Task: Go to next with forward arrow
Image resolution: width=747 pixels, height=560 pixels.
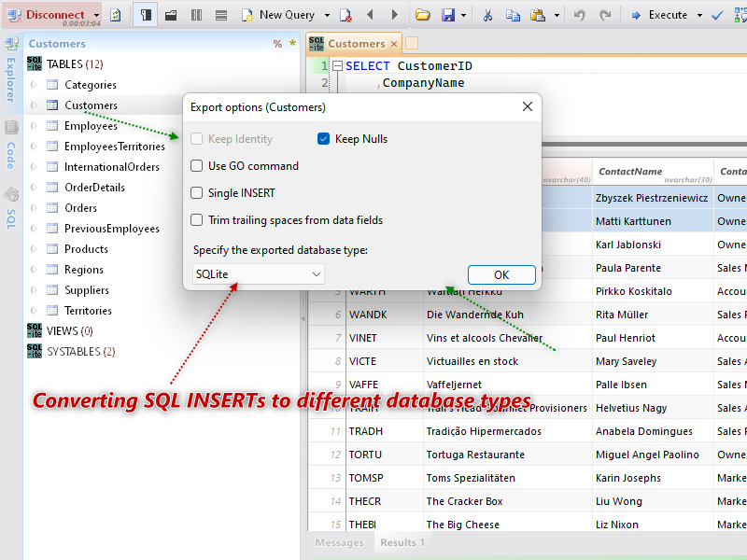Action: [394, 15]
